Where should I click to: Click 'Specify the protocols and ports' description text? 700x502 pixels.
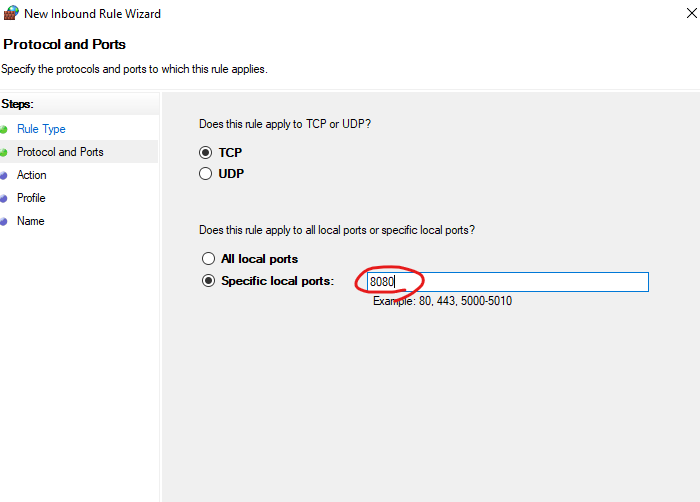[134, 69]
